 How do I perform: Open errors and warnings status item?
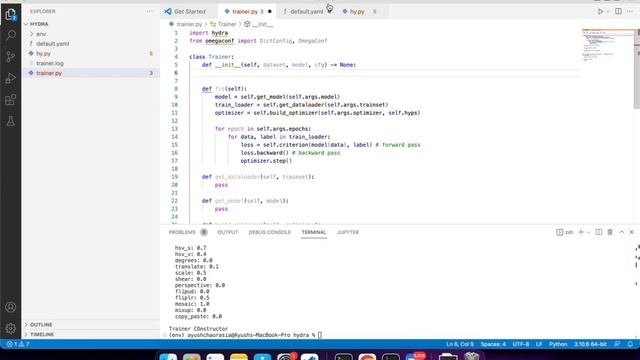[18, 344]
